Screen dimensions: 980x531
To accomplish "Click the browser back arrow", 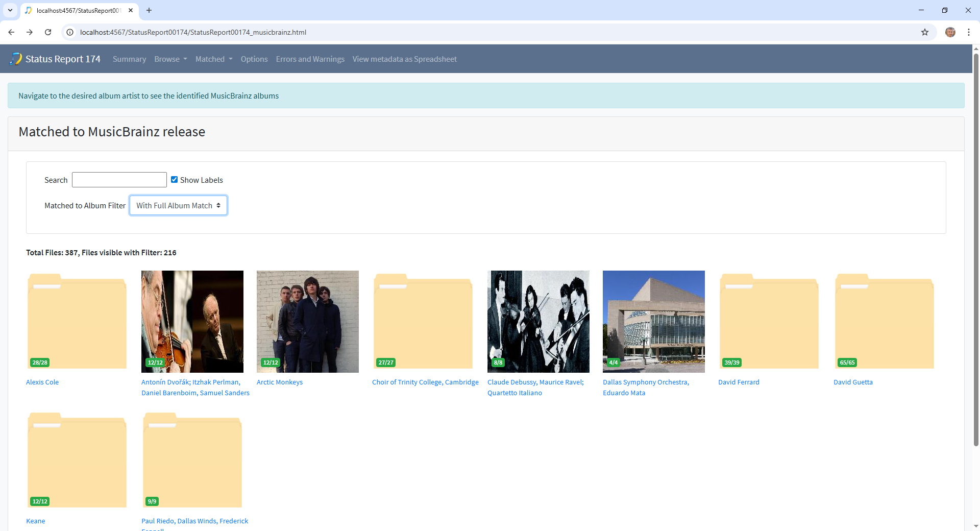I will pos(11,32).
